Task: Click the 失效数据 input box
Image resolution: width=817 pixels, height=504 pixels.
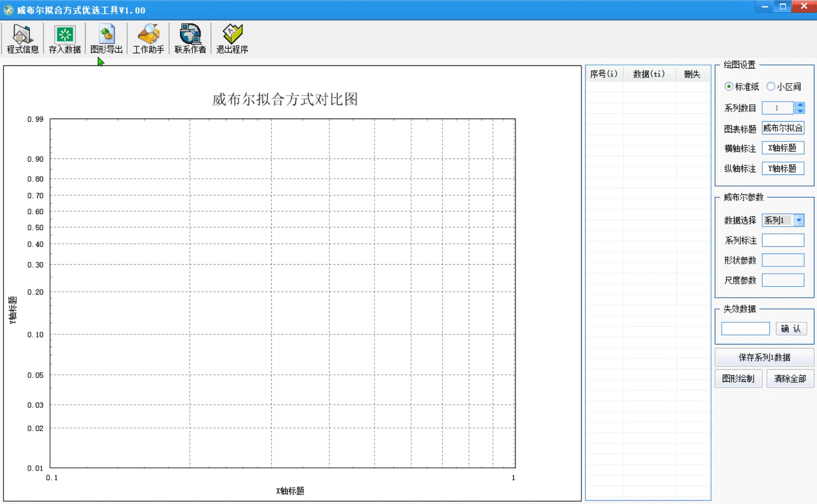Action: point(745,329)
